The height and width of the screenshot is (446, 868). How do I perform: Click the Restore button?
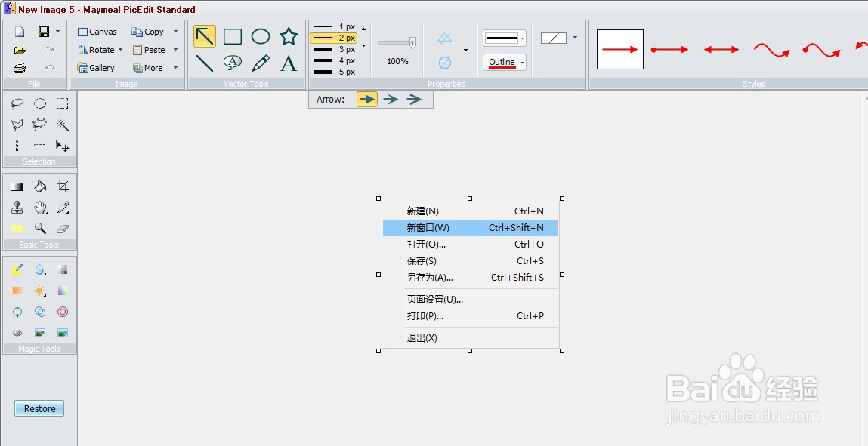pos(39,408)
